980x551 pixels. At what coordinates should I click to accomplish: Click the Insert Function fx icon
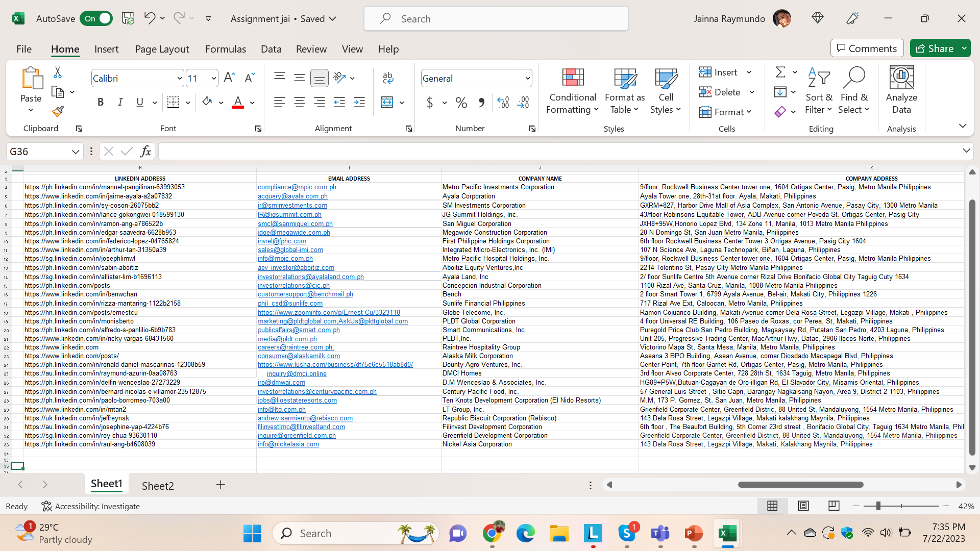(x=145, y=152)
